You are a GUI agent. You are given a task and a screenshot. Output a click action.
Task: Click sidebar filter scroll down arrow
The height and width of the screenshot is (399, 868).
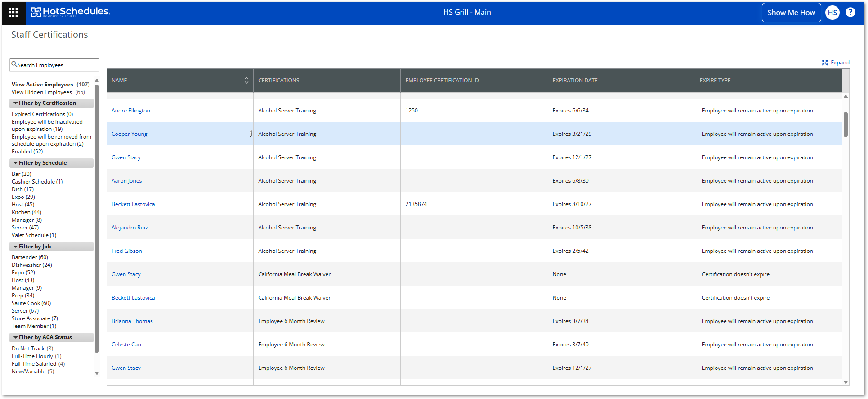click(x=97, y=373)
